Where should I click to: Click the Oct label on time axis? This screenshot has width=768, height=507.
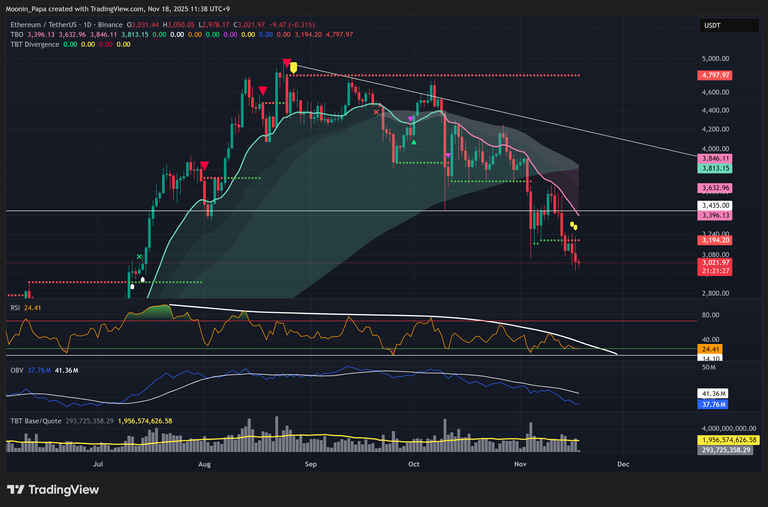pyautogui.click(x=413, y=464)
